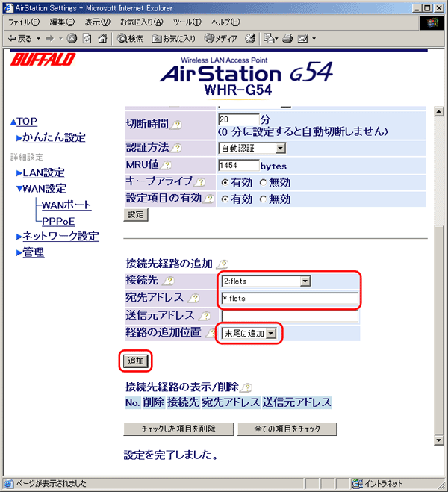Open the 経路の追加位置 dropdown
Screen dimensions: 448x492
click(271, 333)
